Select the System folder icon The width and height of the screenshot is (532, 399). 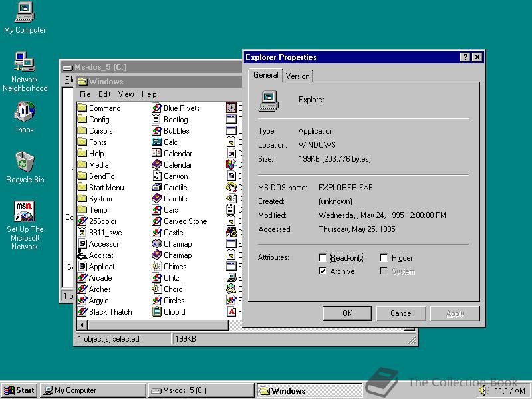[82, 198]
